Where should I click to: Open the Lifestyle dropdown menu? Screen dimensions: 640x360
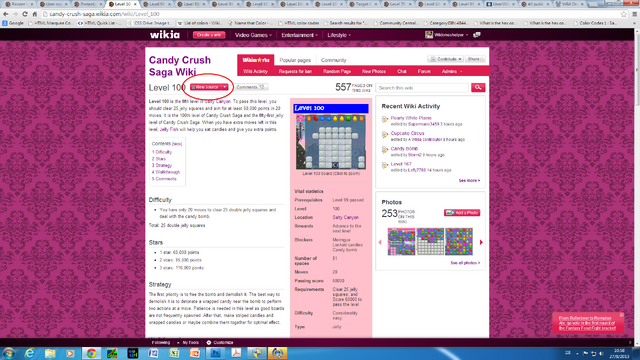[x=339, y=35]
